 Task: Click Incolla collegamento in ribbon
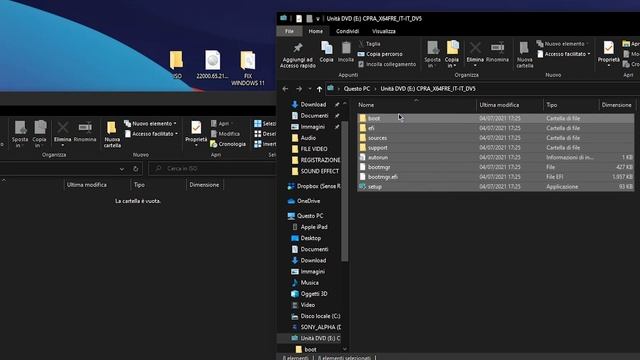387,64
